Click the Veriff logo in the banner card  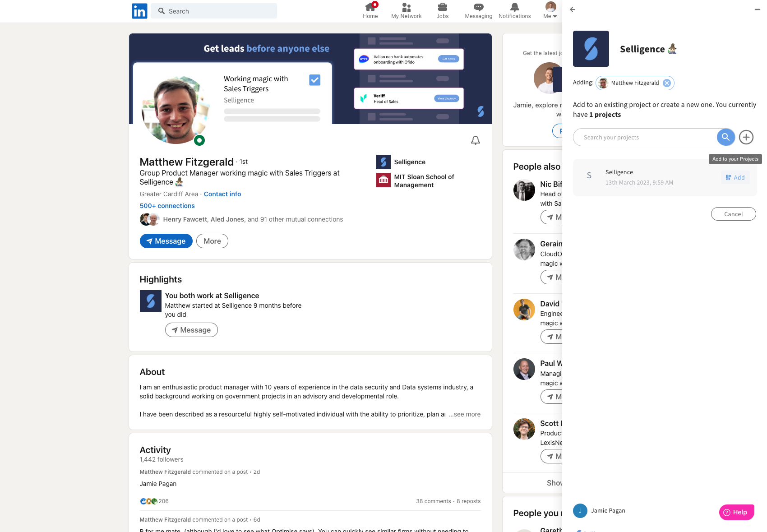tap(364, 98)
